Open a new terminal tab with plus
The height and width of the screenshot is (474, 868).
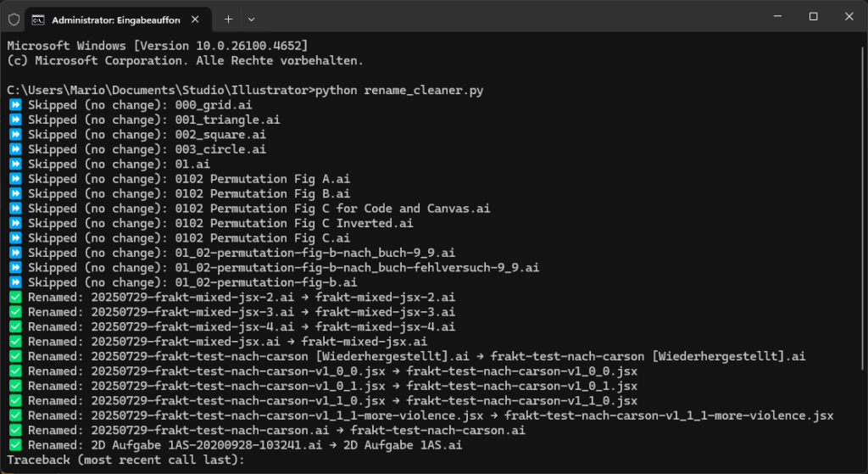coord(228,20)
